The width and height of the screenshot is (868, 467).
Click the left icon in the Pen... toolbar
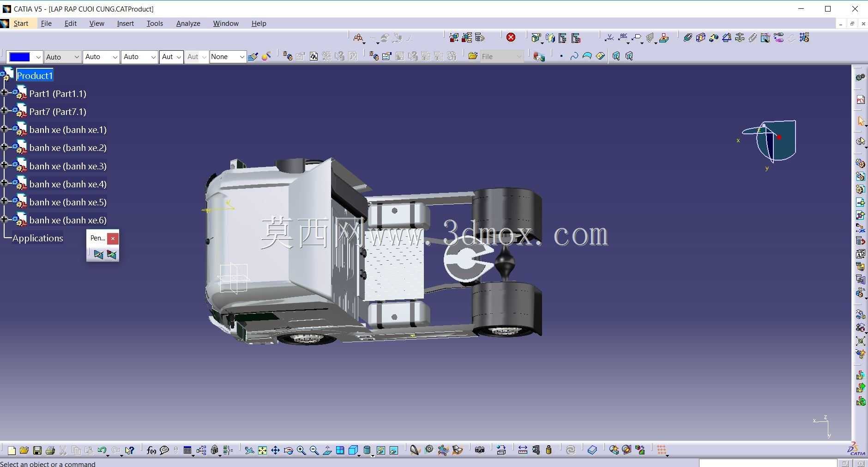tap(98, 254)
